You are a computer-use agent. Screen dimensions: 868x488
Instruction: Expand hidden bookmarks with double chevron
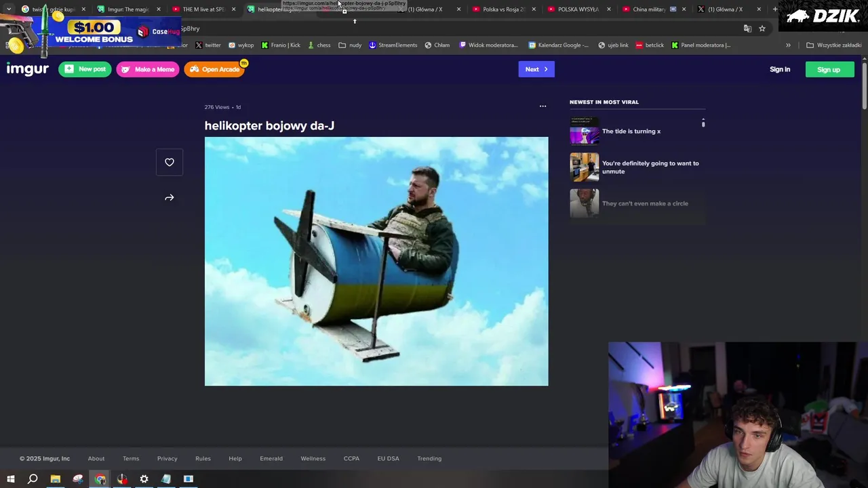[x=788, y=45]
